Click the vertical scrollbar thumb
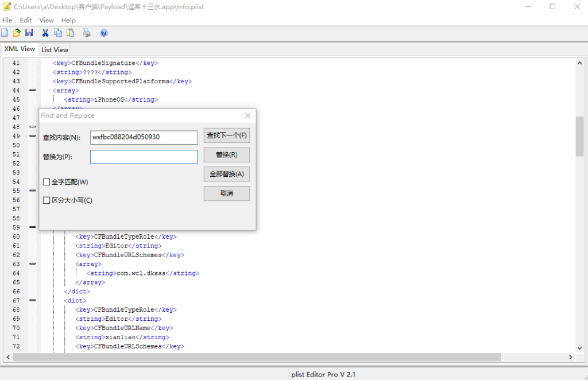 (x=579, y=136)
